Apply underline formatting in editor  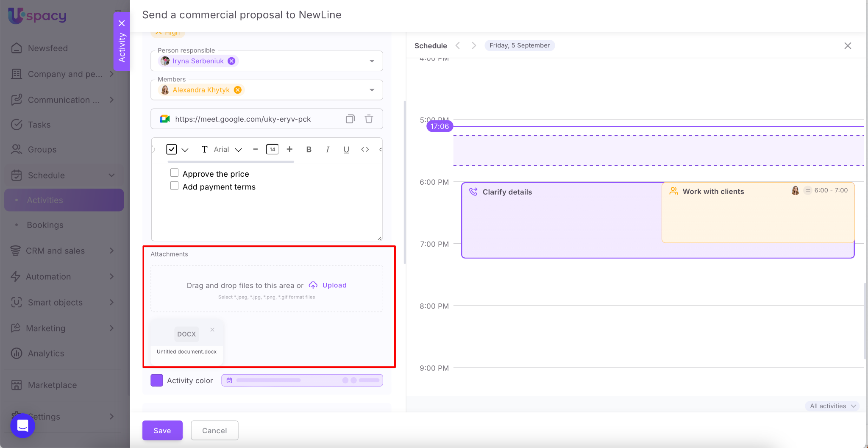tap(346, 150)
